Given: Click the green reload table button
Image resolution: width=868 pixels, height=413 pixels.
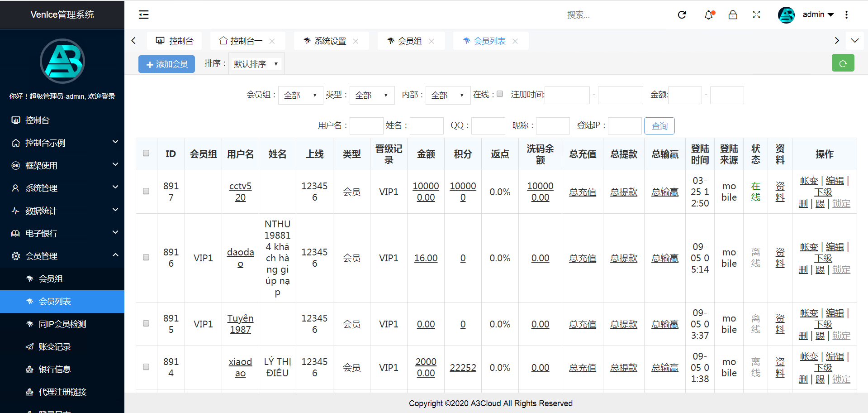Looking at the screenshot, I should (x=843, y=63).
